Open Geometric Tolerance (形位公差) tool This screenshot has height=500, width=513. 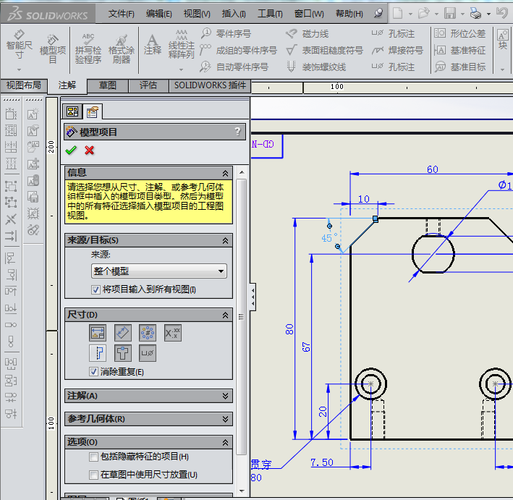pos(460,34)
